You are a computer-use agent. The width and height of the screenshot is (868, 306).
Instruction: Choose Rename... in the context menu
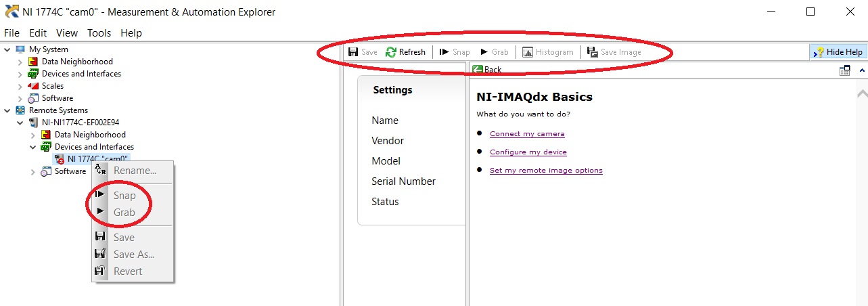point(133,171)
